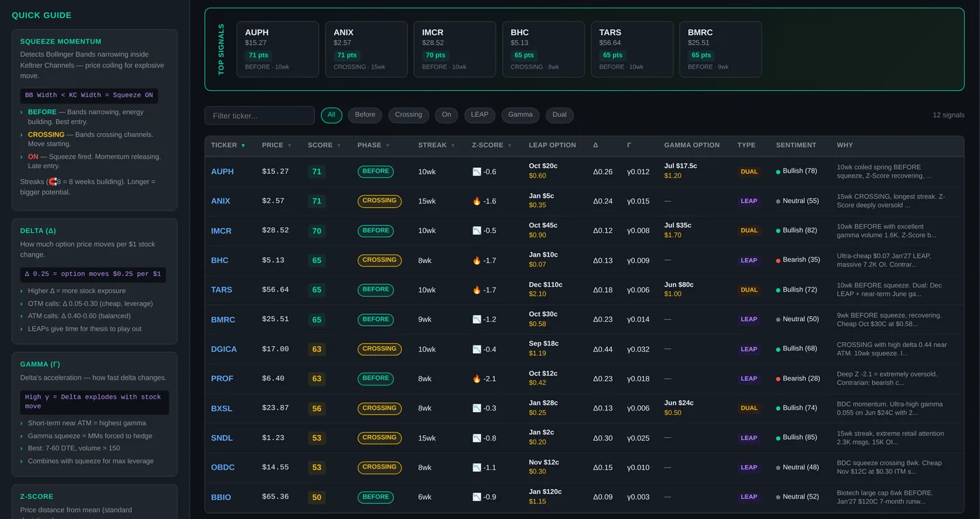Click the Δ0.44 delta value for DGICA
The width and height of the screenshot is (980, 519).
[603, 349]
